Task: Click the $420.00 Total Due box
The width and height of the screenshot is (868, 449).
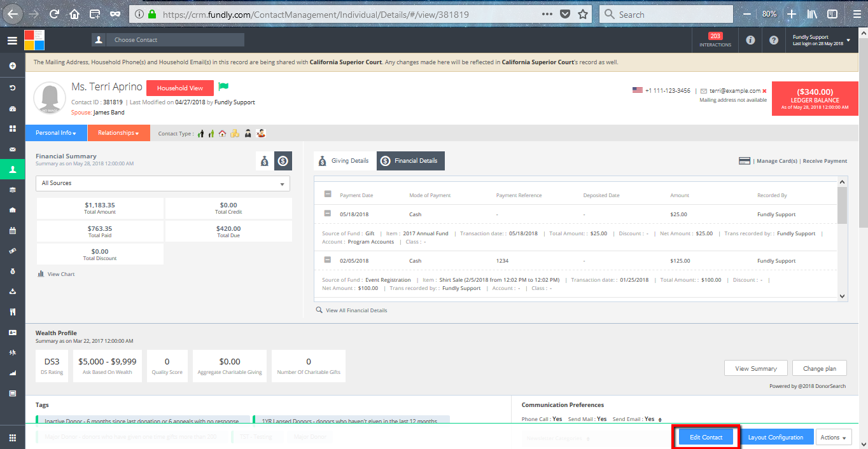Action: click(x=228, y=231)
